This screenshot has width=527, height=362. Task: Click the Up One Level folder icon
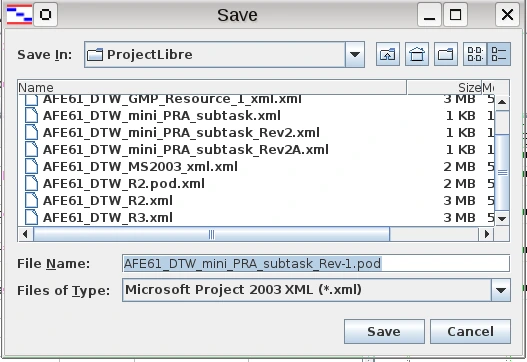[388, 54]
